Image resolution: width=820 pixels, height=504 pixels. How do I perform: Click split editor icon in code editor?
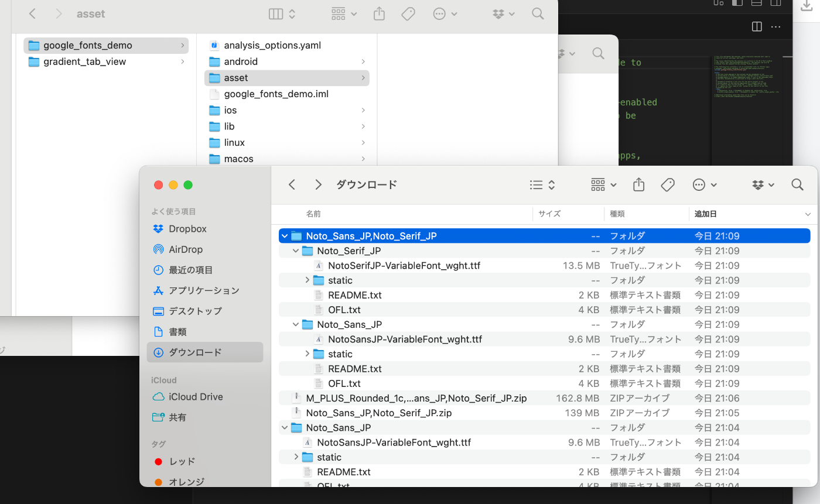(x=757, y=27)
